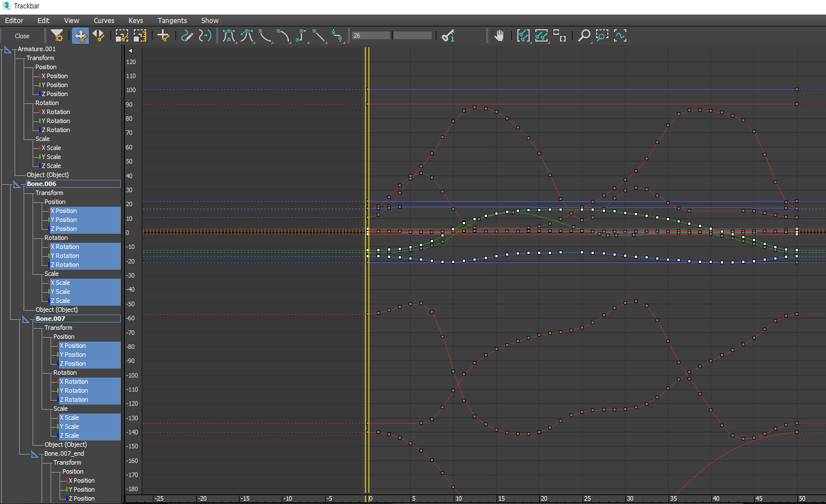Activate the Draw Curves pencil tool
The height and width of the screenshot is (504, 826).
(187, 36)
